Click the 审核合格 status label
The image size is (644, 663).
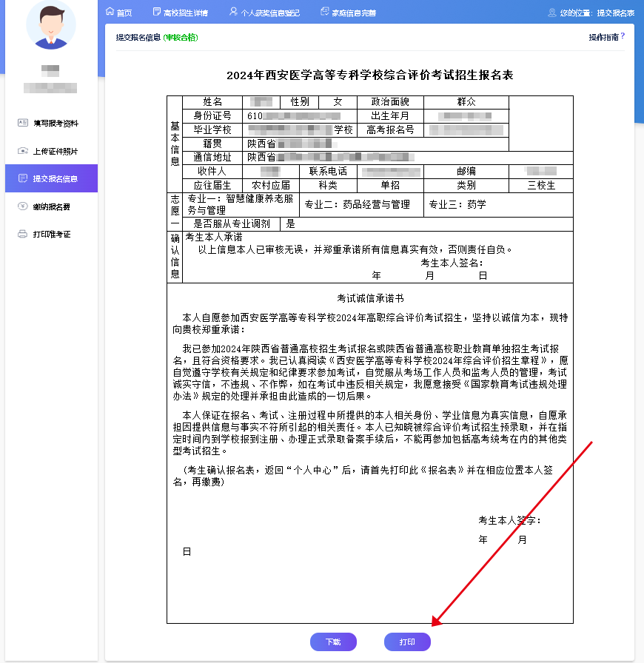(x=181, y=37)
